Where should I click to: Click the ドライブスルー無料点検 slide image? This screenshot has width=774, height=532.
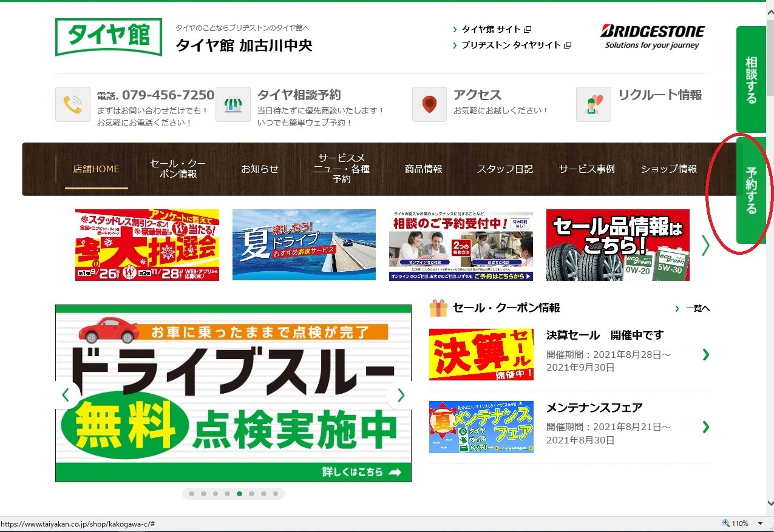233,393
